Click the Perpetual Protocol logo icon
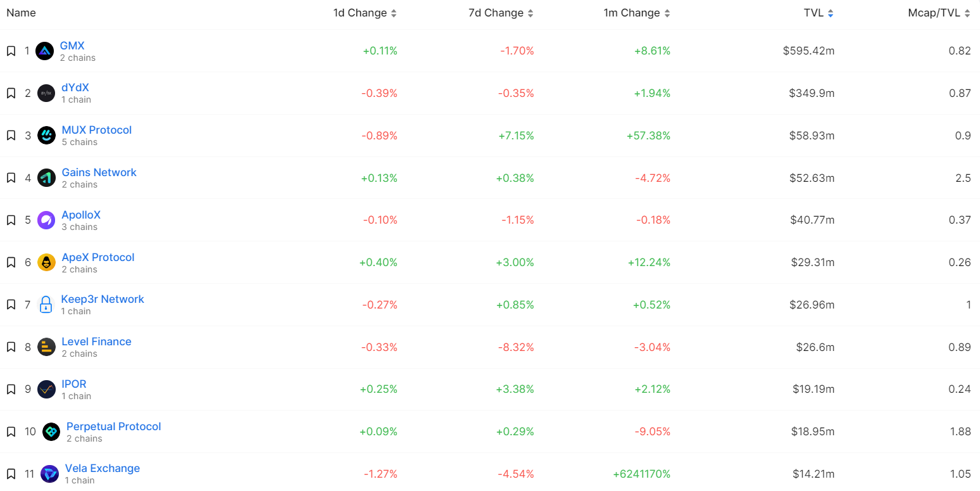The width and height of the screenshot is (980, 491). [51, 431]
